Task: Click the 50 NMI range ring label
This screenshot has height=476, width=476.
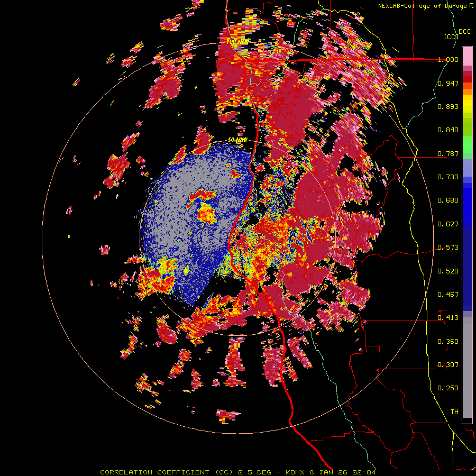Action: click(237, 140)
